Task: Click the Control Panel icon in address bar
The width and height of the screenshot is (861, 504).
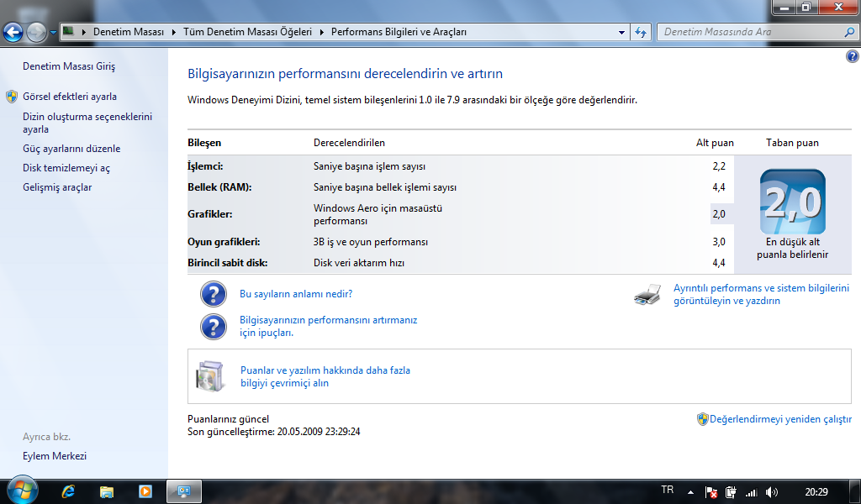Action: [68, 31]
